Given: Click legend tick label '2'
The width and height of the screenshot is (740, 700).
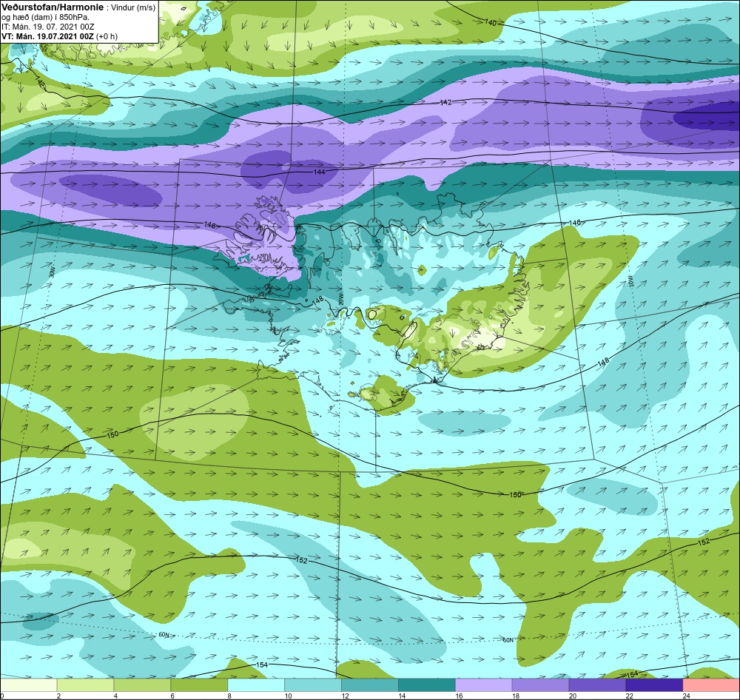Looking at the screenshot, I should [58, 696].
